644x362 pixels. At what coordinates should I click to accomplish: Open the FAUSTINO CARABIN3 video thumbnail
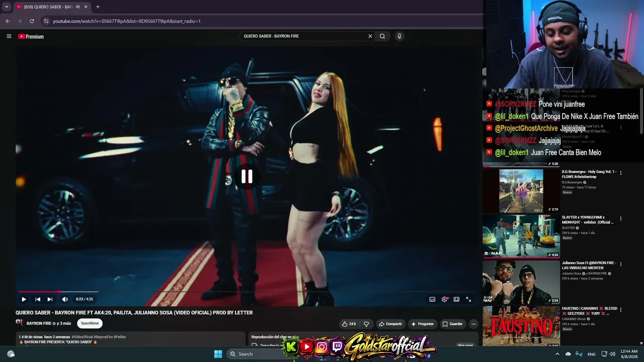(521, 326)
